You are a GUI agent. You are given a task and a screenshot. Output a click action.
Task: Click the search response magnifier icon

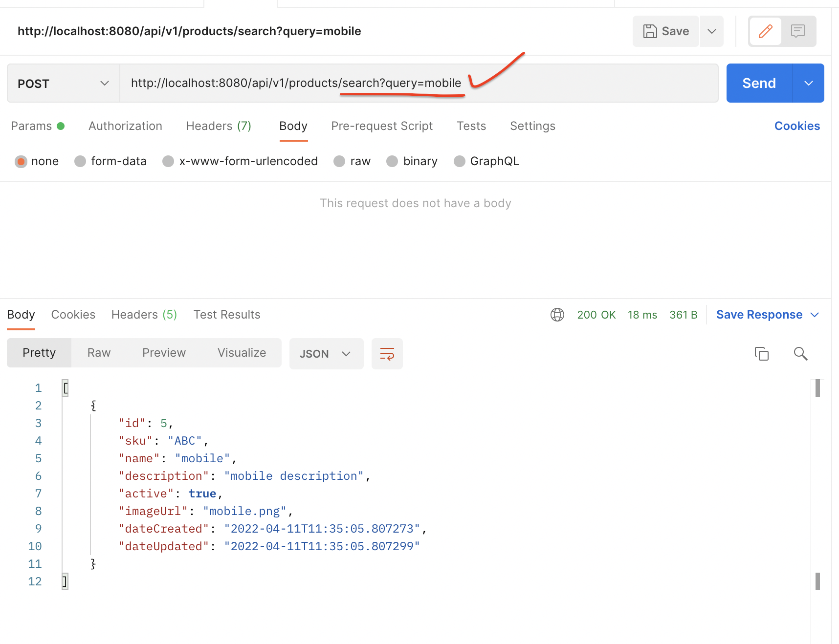pos(800,353)
